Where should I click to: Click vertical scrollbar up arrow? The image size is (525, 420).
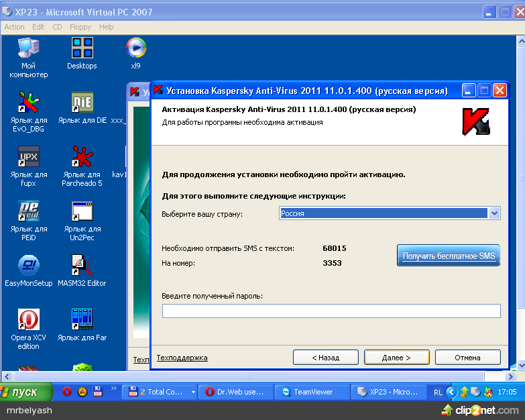(521, 42)
